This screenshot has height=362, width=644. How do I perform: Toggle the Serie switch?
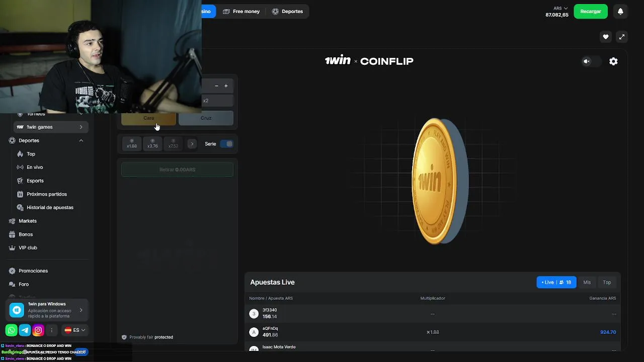(227, 144)
